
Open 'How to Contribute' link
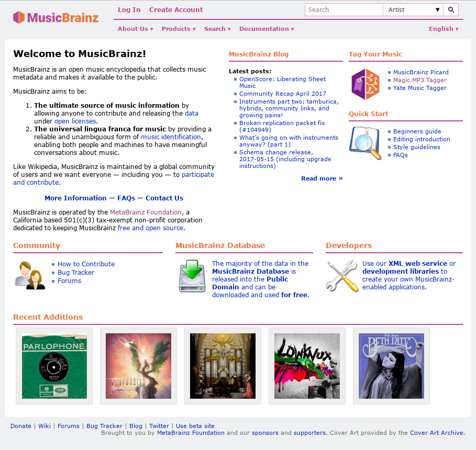[x=86, y=264]
